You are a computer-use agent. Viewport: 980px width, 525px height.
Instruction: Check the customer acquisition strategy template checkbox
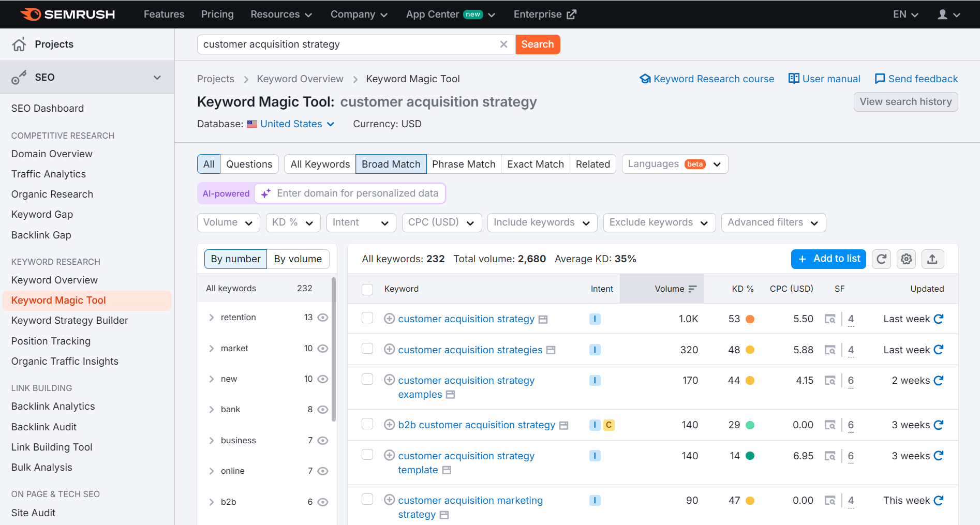point(367,455)
